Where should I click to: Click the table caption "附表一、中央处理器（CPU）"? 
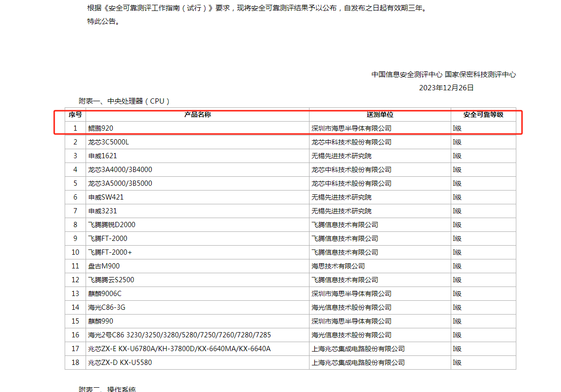coord(124,101)
